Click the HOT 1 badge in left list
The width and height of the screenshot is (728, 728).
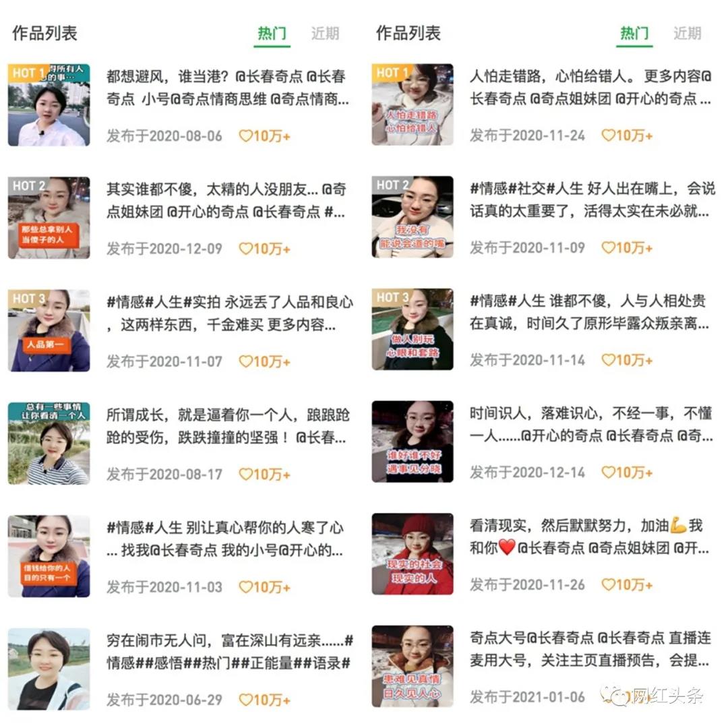point(29,73)
